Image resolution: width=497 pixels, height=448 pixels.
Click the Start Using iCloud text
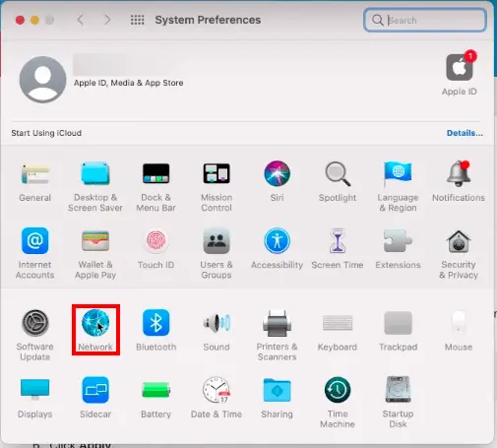pyautogui.click(x=46, y=133)
